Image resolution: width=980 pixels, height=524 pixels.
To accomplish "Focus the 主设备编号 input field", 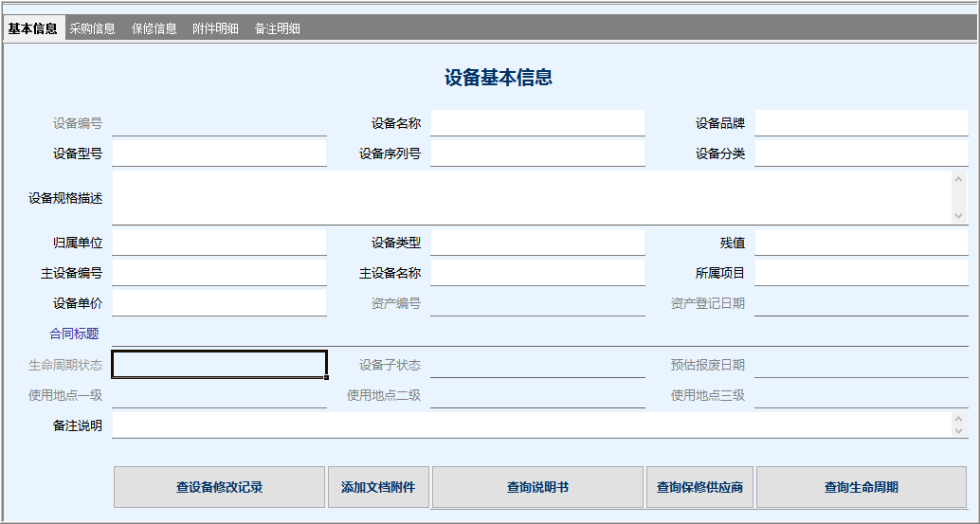I will tap(219, 273).
